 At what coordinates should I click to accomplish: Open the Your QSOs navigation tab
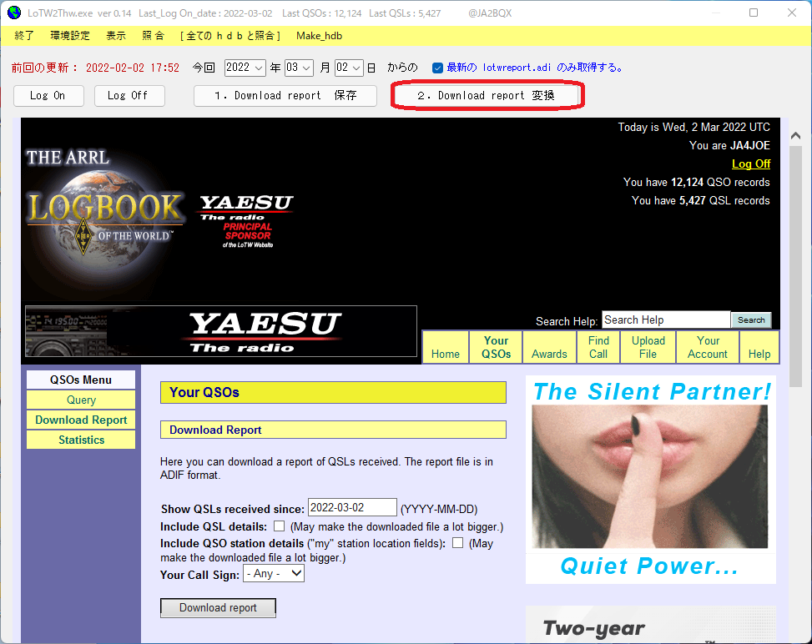click(496, 347)
